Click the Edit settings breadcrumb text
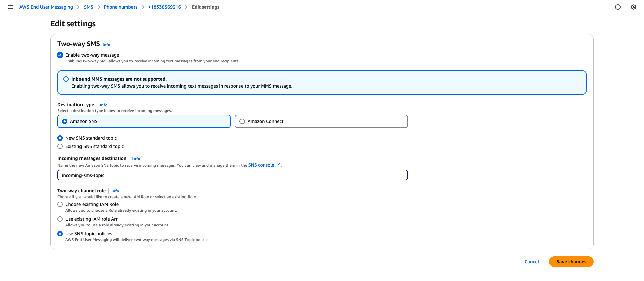Viewport: 644px width, 281px height. pyautogui.click(x=206, y=7)
